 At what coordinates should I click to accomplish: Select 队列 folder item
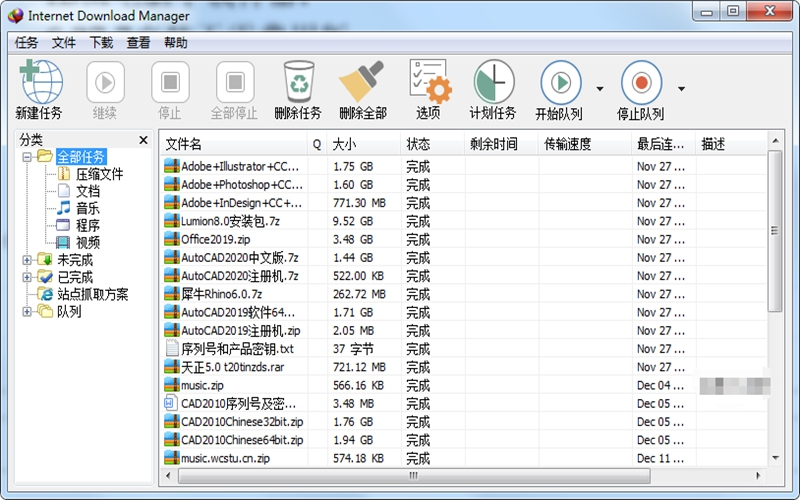(x=69, y=311)
